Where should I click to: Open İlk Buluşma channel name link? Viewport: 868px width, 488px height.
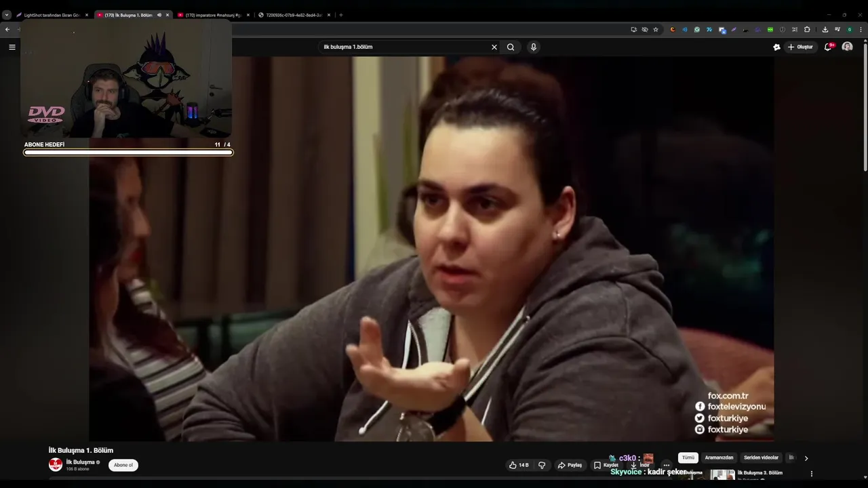point(80,462)
